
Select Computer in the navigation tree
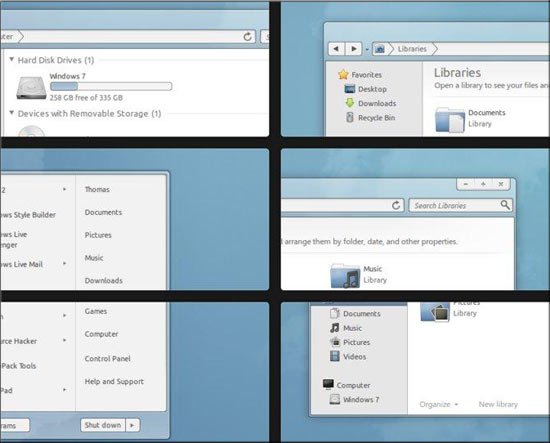pos(353,385)
